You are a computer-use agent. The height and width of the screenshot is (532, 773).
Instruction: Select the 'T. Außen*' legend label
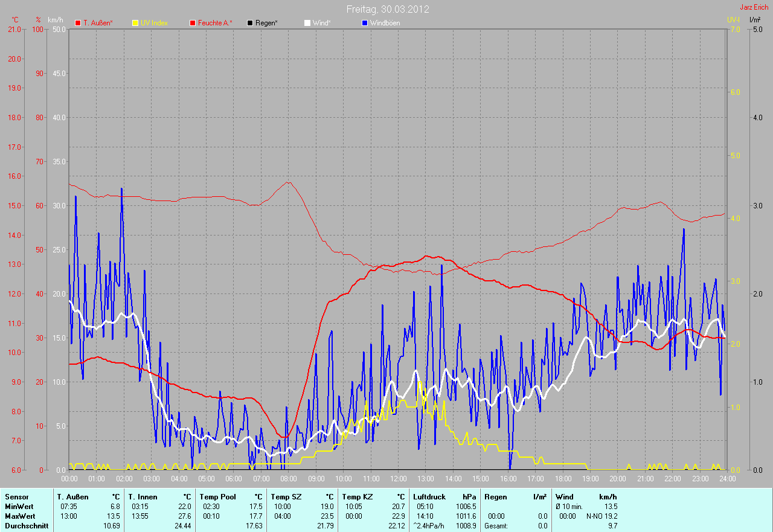point(98,23)
